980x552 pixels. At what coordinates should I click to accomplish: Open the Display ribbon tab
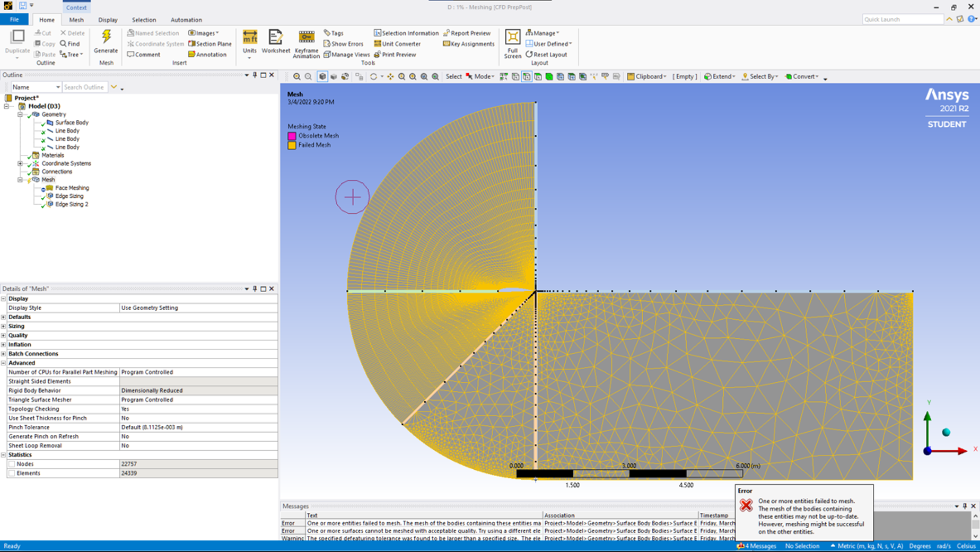pyautogui.click(x=108, y=20)
